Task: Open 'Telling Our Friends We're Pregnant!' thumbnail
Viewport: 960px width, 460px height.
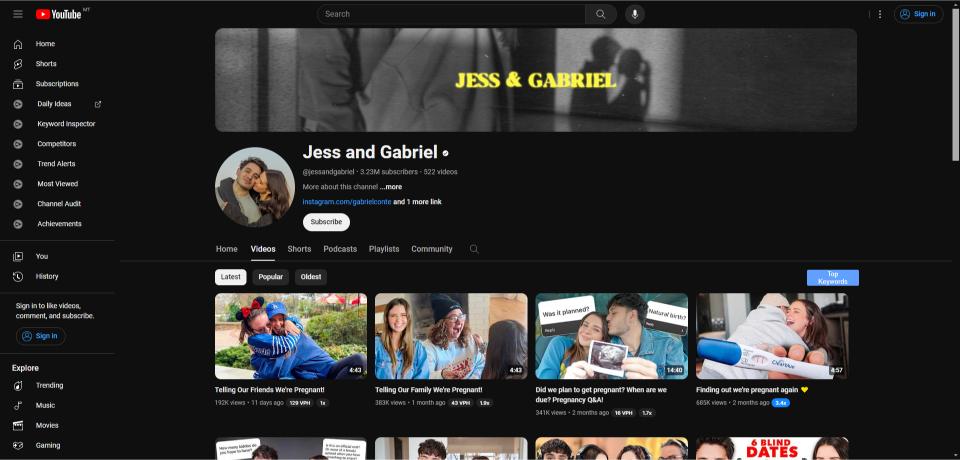Action: point(291,336)
